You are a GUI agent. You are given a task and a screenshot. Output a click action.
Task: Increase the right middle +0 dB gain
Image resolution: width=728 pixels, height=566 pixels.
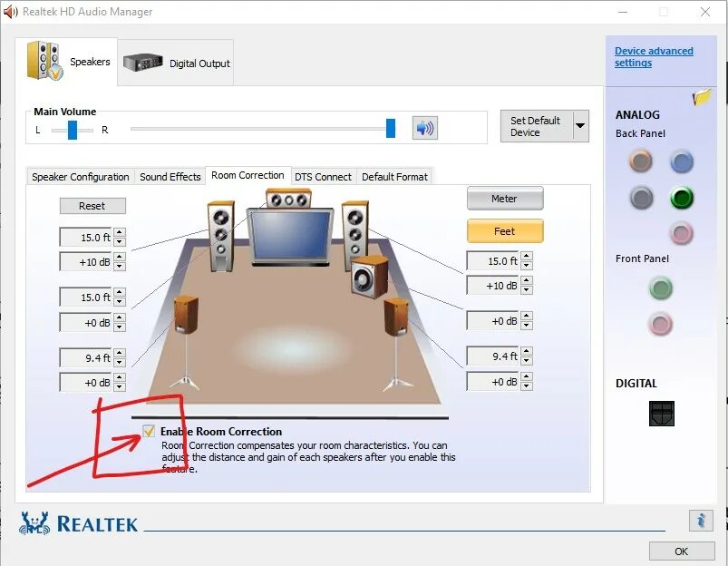coord(527,316)
